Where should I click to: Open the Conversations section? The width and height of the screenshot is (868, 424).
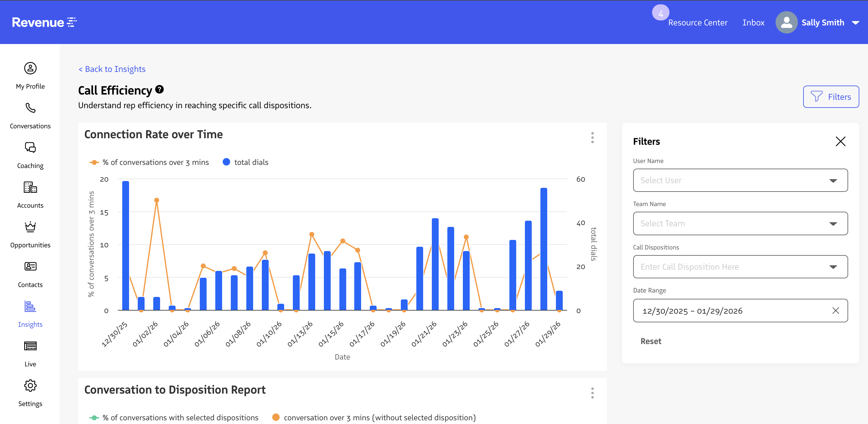(30, 114)
